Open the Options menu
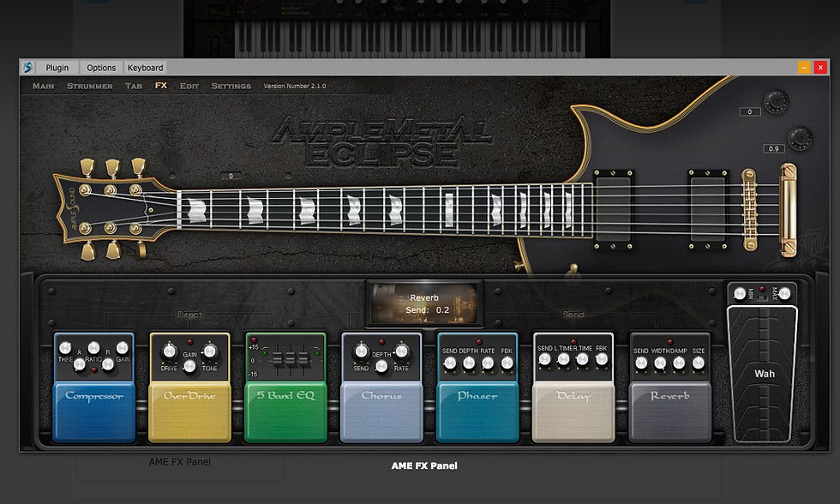The width and height of the screenshot is (840, 504). [101, 68]
